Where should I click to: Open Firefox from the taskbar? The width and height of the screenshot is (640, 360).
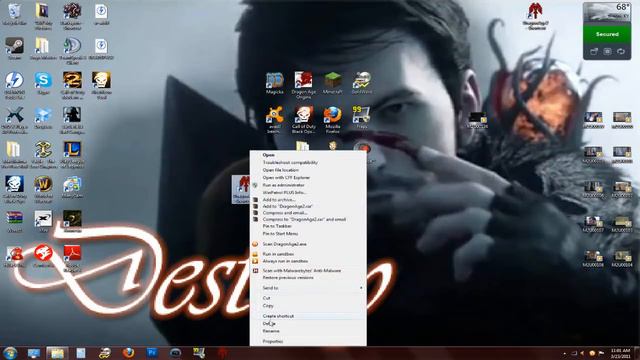pyautogui.click(x=128, y=353)
